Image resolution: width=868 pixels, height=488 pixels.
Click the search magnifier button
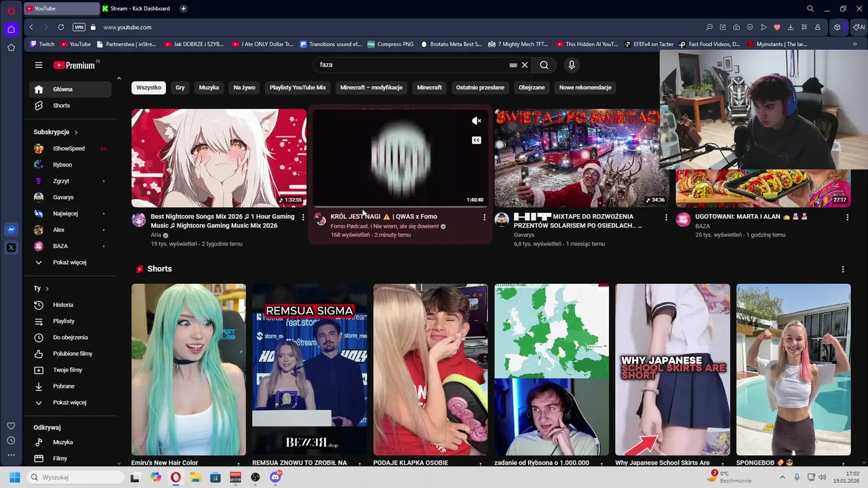544,65
